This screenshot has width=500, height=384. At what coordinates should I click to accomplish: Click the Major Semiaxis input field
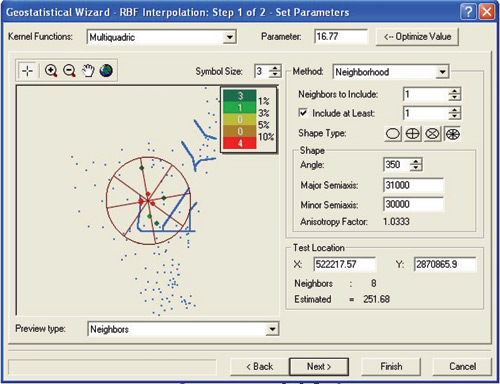pyautogui.click(x=413, y=185)
